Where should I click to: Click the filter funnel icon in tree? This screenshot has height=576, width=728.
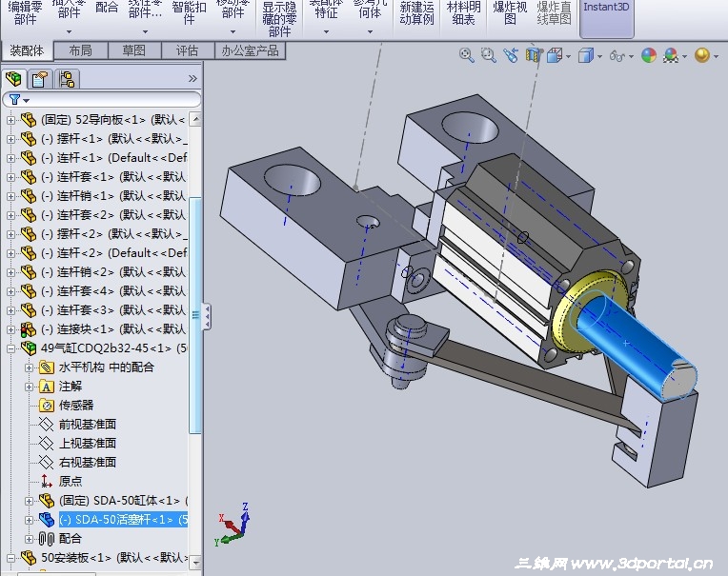point(14,99)
